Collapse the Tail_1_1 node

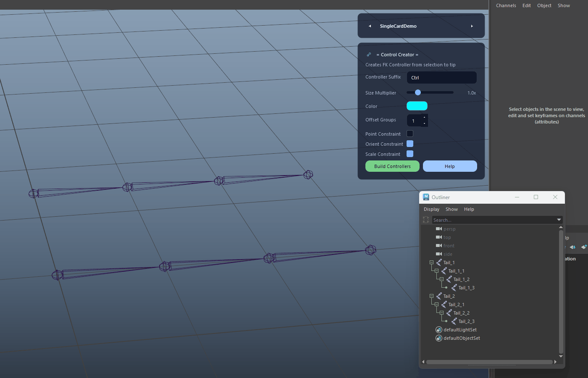click(436, 271)
